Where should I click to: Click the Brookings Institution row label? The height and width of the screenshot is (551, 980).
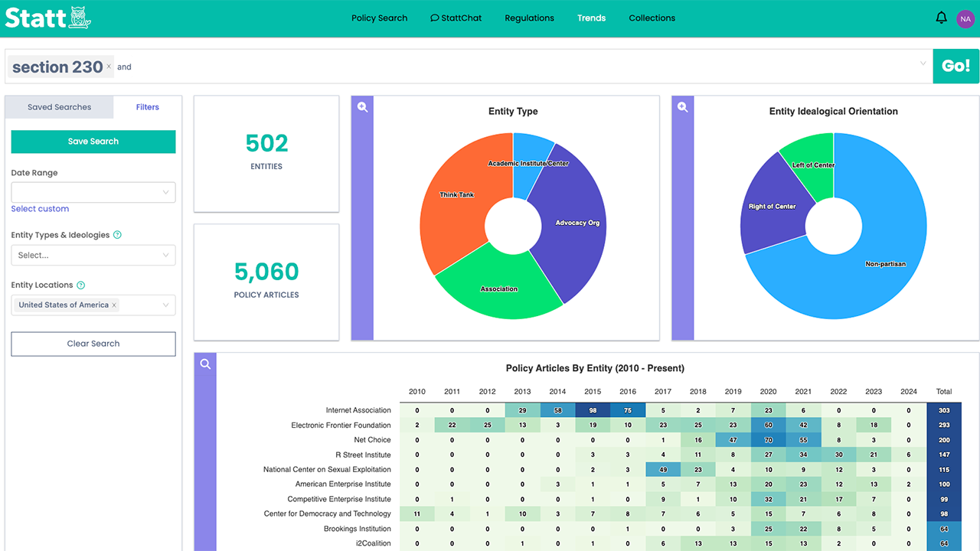pos(358,529)
